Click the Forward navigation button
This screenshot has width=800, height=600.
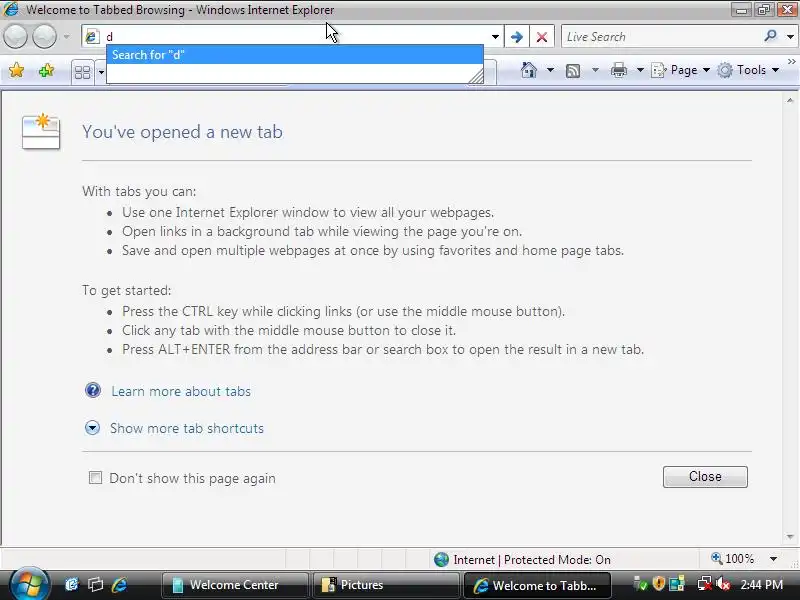[45, 37]
